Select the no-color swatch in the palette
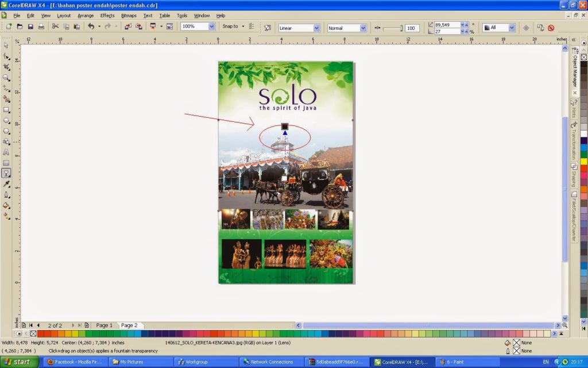This screenshot has height=368, width=588. (x=33, y=333)
